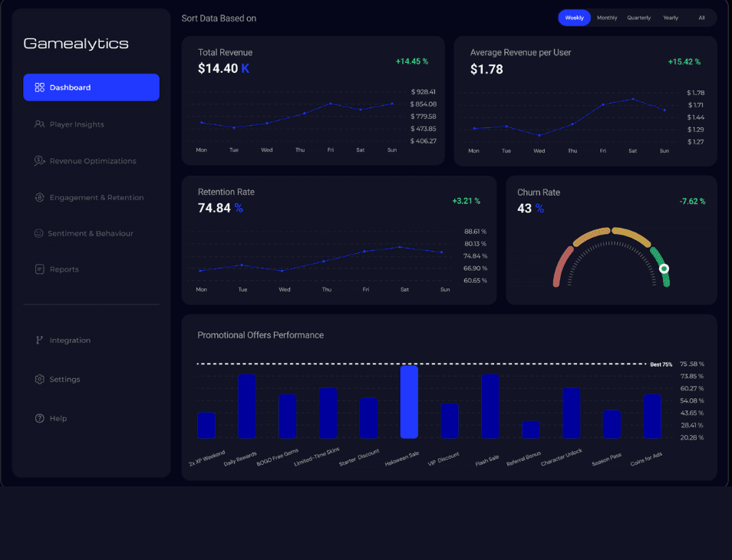
Task: Click the Sentiment & Behaviour smiley icon
Action: coord(38,233)
